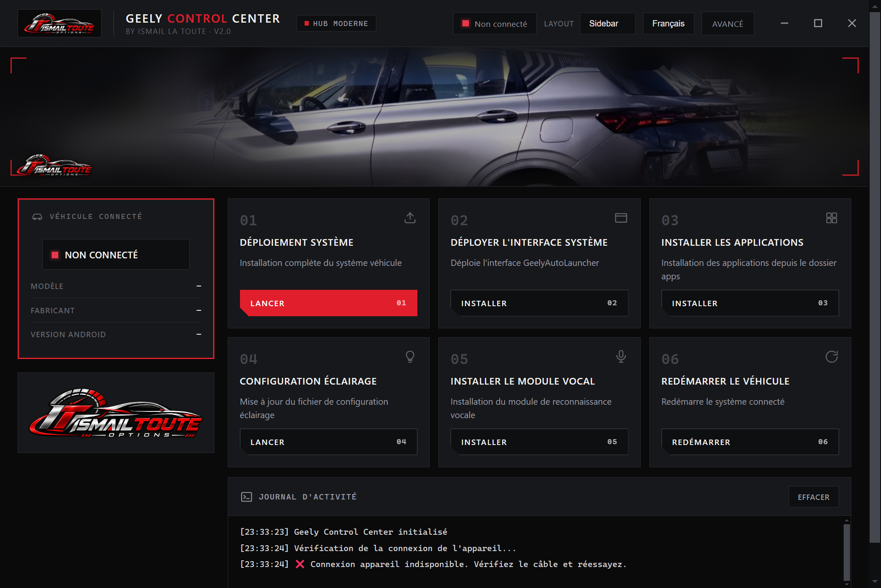The image size is (881, 588).
Task: Click the car banner image
Action: click(x=434, y=117)
